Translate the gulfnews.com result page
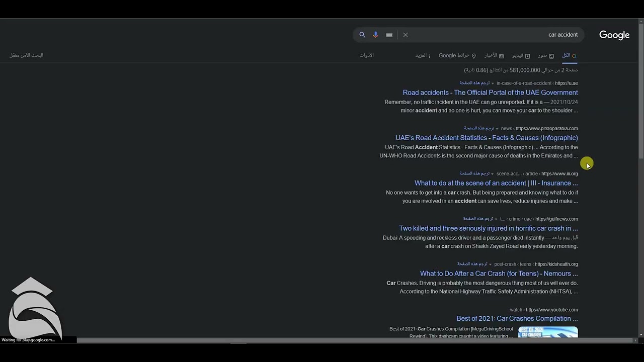 pos(478,219)
